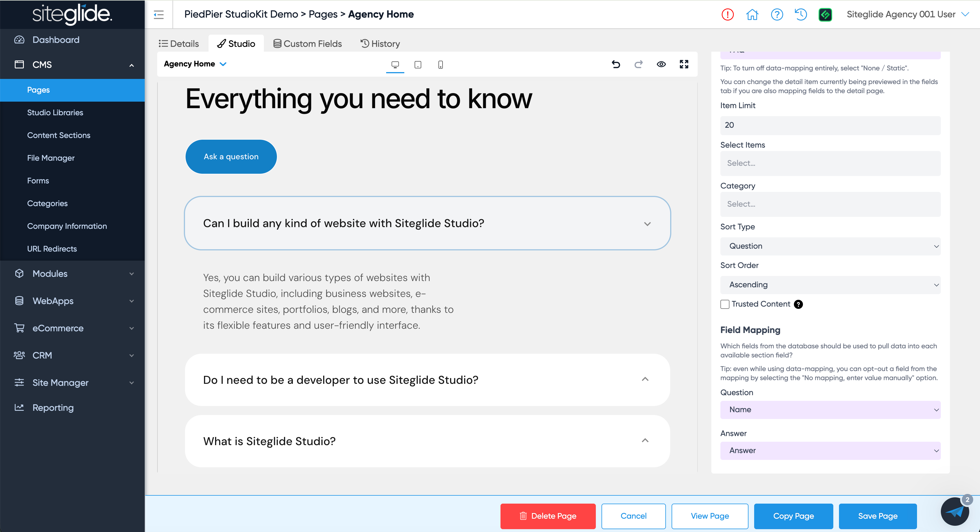Switch to the Studio tab

coord(236,44)
